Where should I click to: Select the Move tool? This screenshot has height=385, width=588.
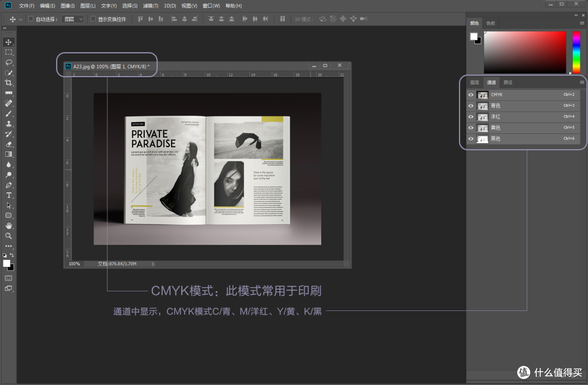(x=8, y=41)
